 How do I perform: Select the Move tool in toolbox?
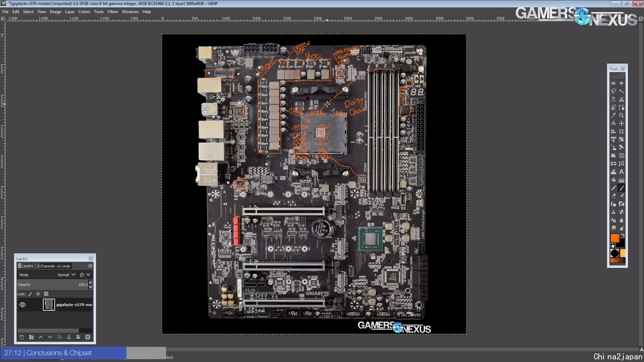click(622, 123)
